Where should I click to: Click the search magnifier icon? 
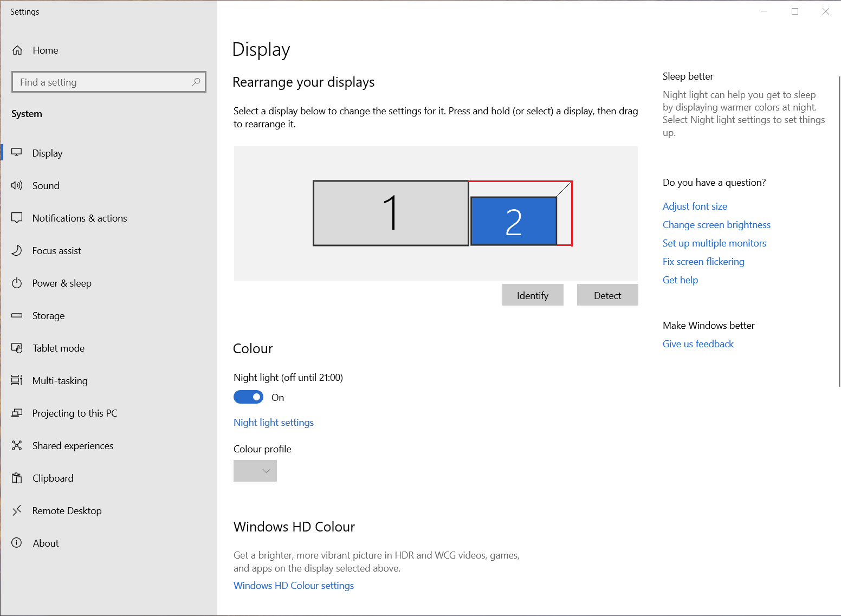196,82
